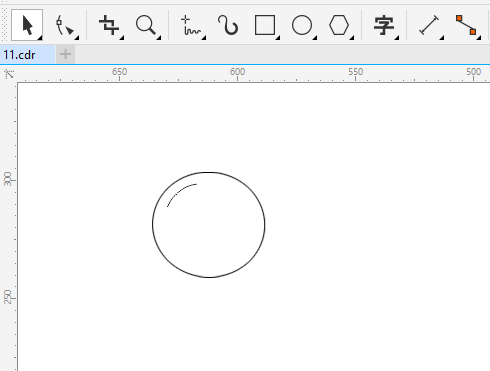
Task: Open Pick tool flyout arrow
Action: coord(40,38)
